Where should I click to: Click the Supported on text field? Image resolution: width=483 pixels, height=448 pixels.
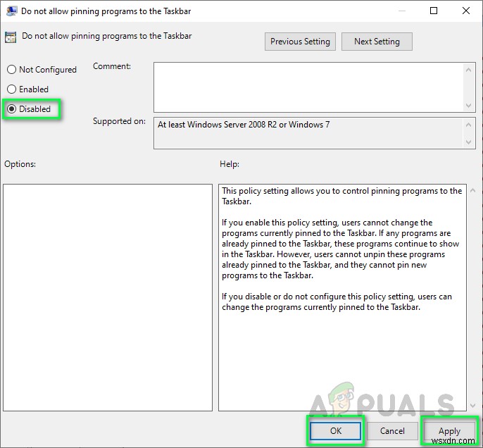pos(308,133)
